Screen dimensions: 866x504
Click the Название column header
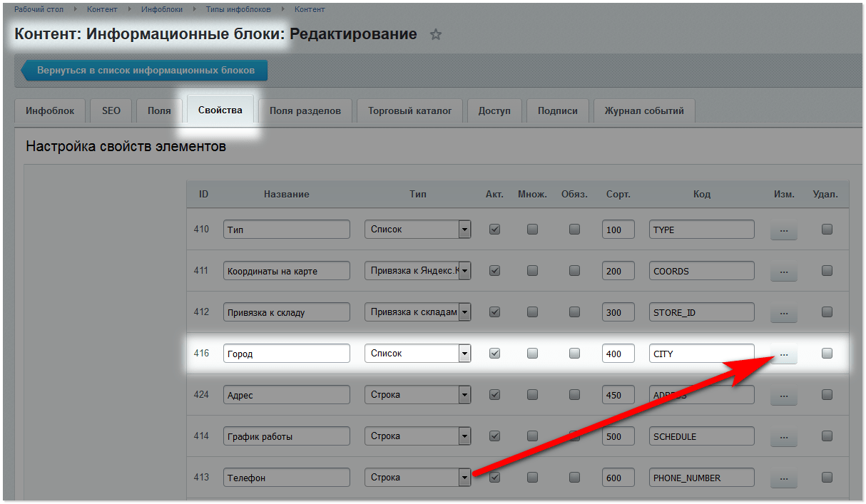pos(287,194)
